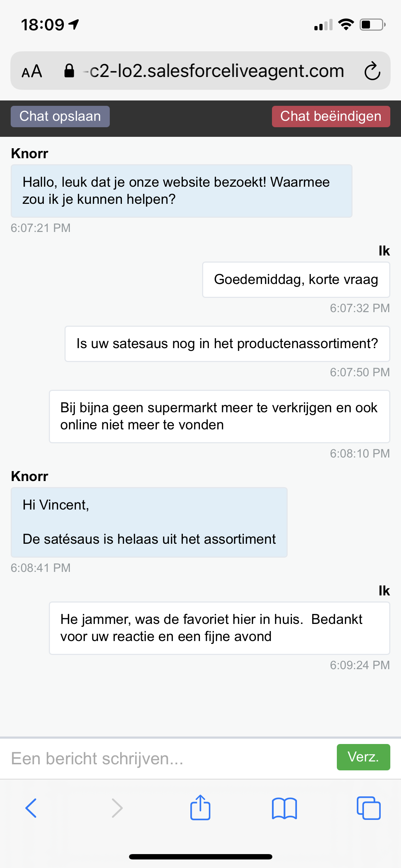Tap the Goedemiddag korte vraag message

296,280
